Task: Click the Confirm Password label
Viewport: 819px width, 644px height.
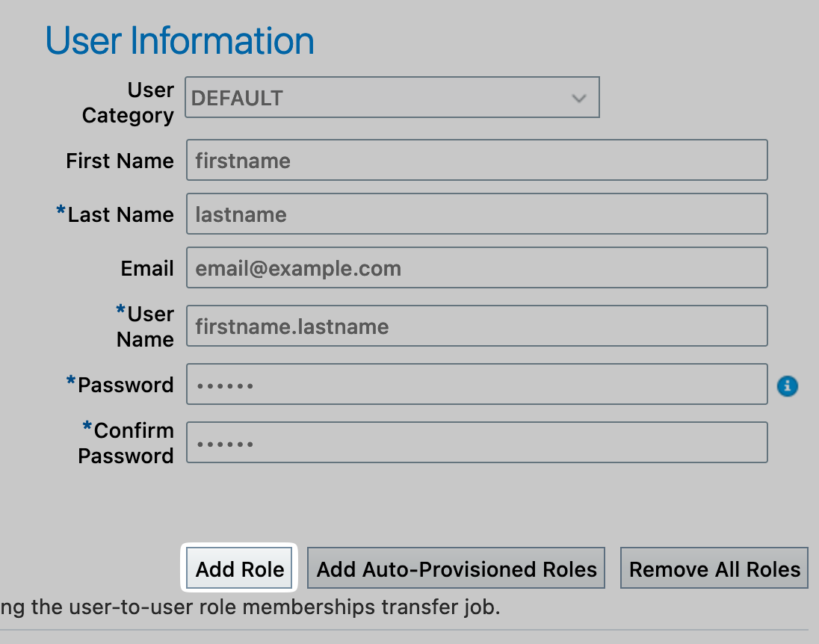Action: point(126,443)
